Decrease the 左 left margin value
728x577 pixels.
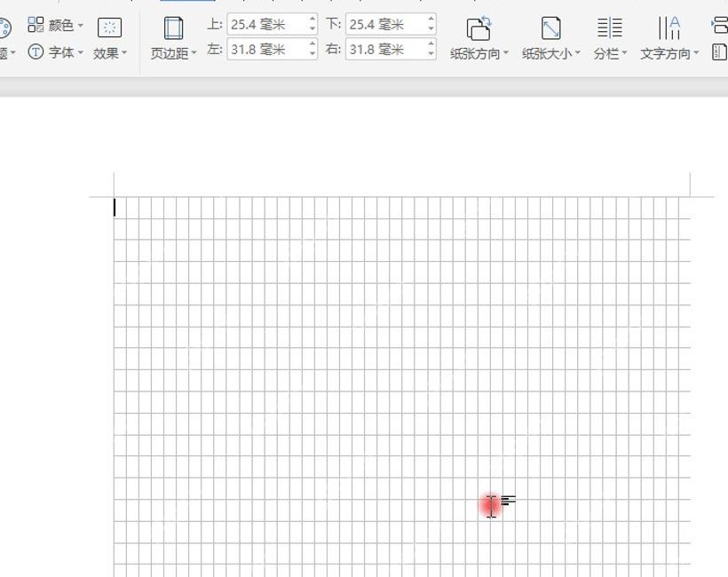313,54
